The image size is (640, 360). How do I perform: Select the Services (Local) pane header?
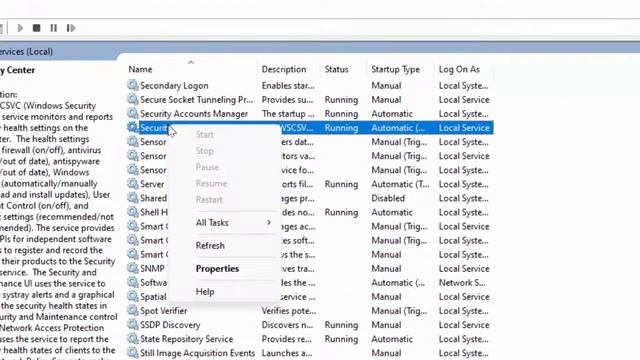pos(27,52)
